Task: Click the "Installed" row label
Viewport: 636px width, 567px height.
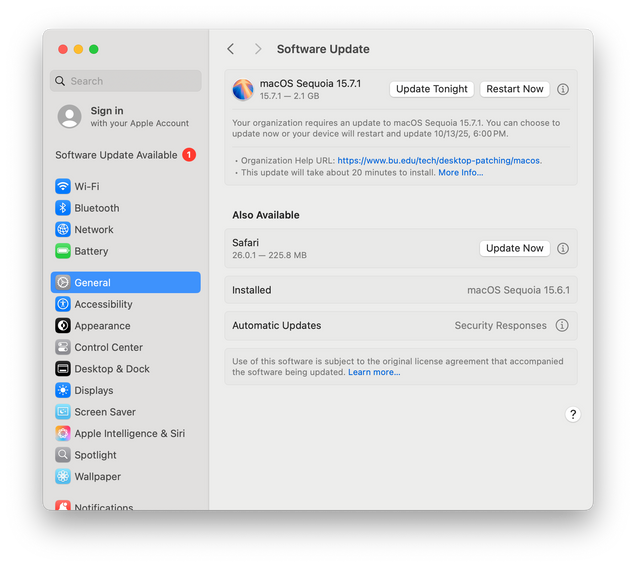Action: 252,290
